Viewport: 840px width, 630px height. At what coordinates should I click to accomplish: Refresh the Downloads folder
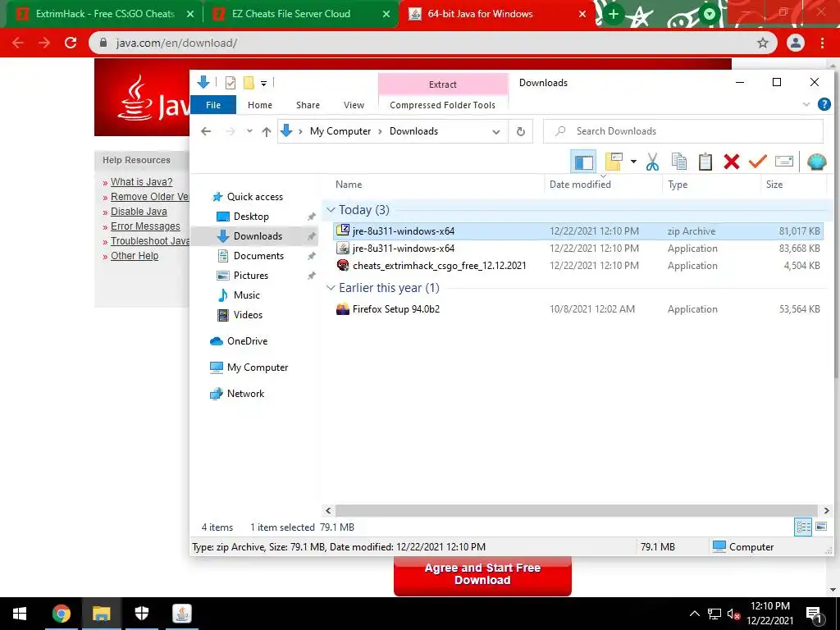point(520,132)
